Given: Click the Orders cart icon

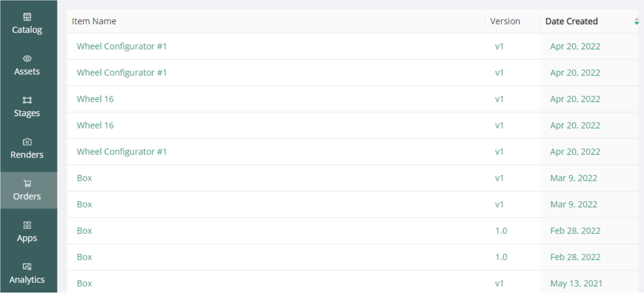Looking at the screenshot, I should tap(27, 183).
